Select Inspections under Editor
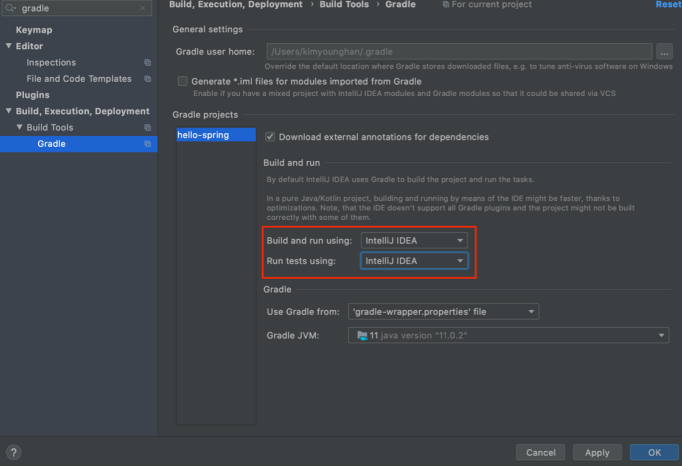Screen dimensions: 682x466 (x=51, y=63)
